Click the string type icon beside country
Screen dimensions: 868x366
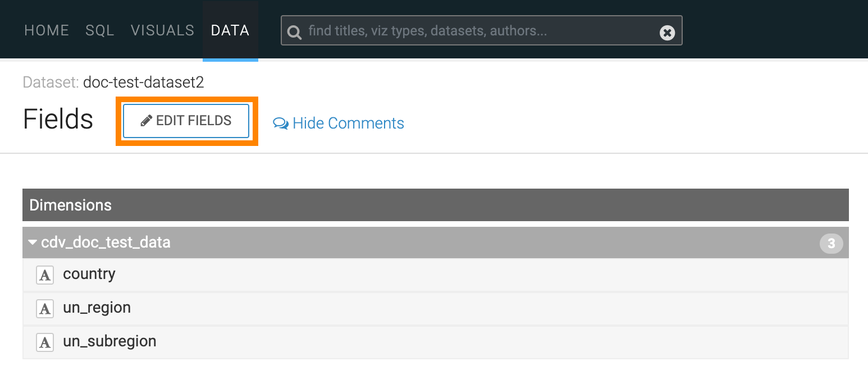tap(45, 275)
